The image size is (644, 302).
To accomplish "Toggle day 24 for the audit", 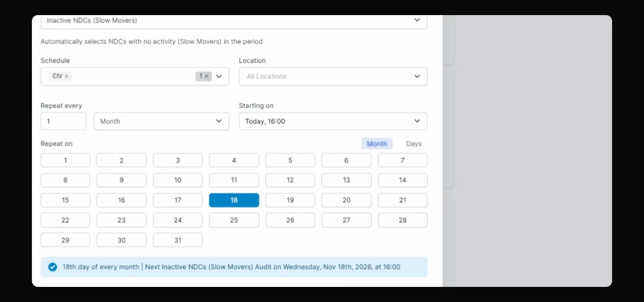I will coord(178,220).
